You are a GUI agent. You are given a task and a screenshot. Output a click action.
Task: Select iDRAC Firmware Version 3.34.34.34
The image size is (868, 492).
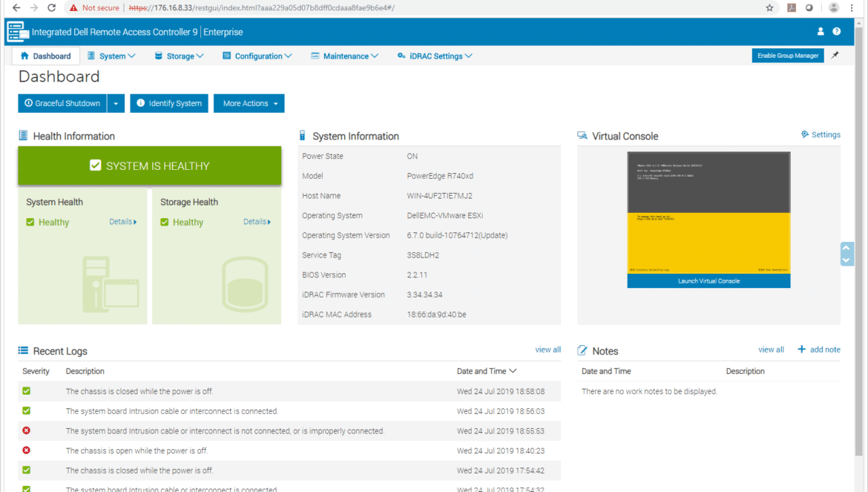click(x=424, y=295)
